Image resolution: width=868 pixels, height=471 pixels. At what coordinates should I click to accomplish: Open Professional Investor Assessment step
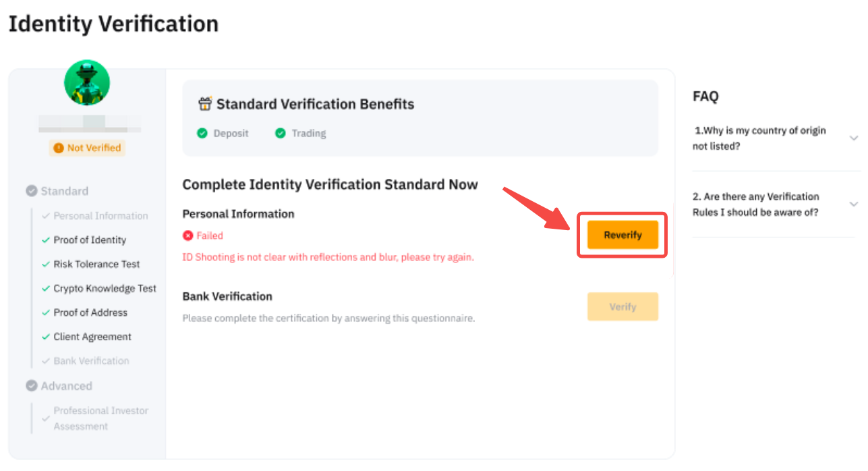coord(100,418)
